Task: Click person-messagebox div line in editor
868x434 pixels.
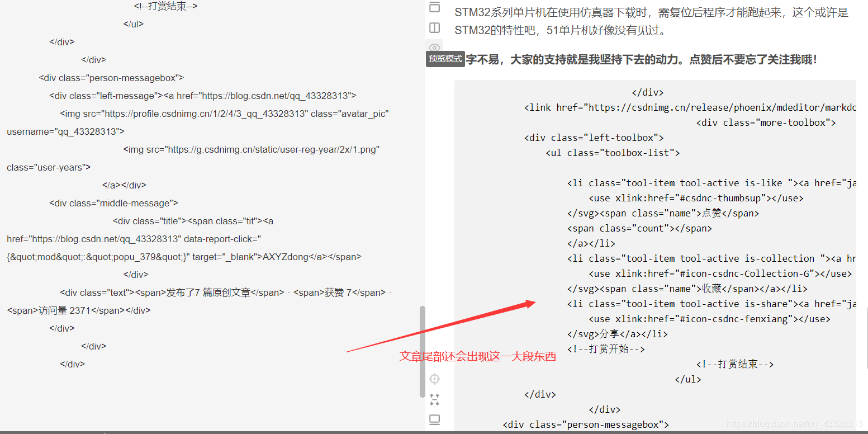Action: point(111,78)
